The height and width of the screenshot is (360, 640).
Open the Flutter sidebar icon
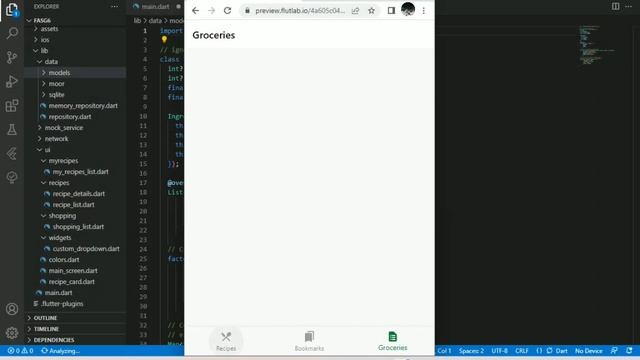pyautogui.click(x=12, y=154)
